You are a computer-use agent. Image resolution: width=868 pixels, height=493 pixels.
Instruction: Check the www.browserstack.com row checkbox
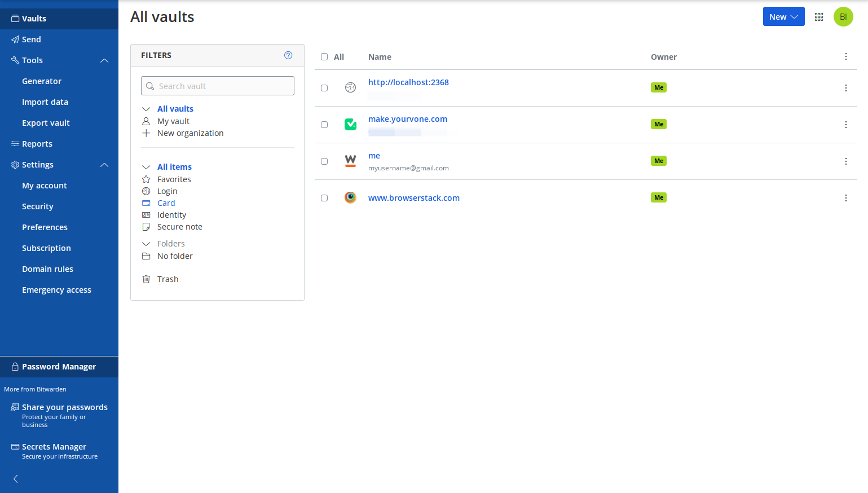pos(324,198)
